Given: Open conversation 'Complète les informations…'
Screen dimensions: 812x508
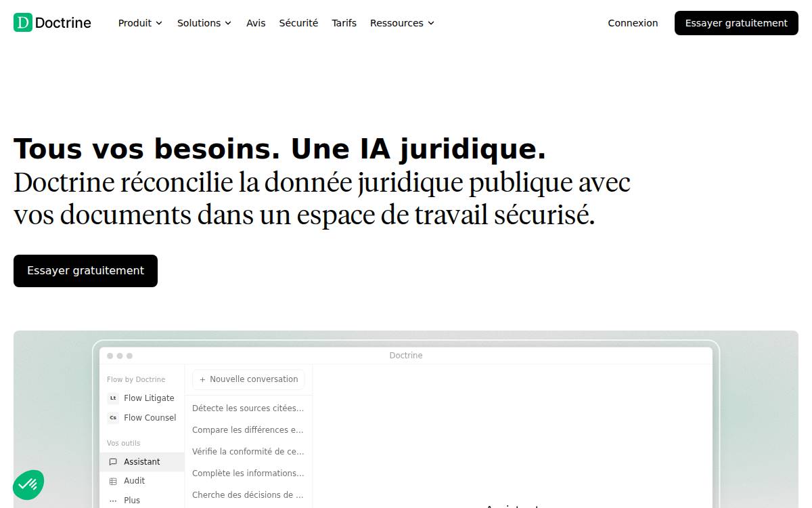Looking at the screenshot, I should 248,473.
